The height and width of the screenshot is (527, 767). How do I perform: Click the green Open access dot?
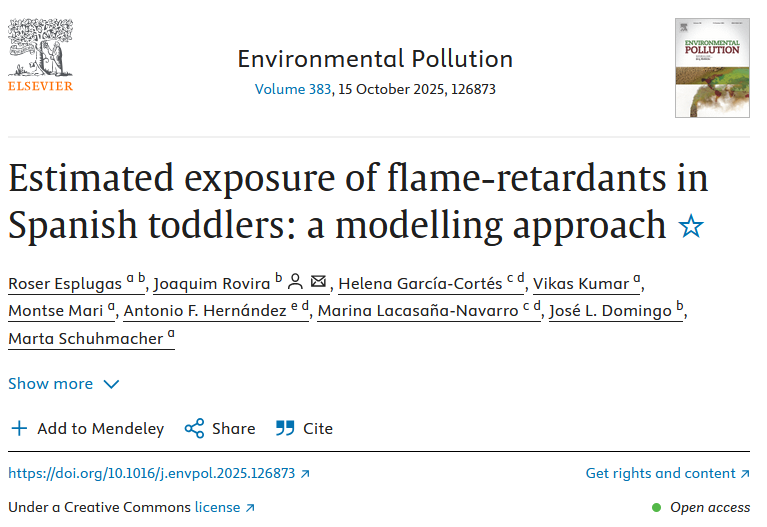point(656,507)
